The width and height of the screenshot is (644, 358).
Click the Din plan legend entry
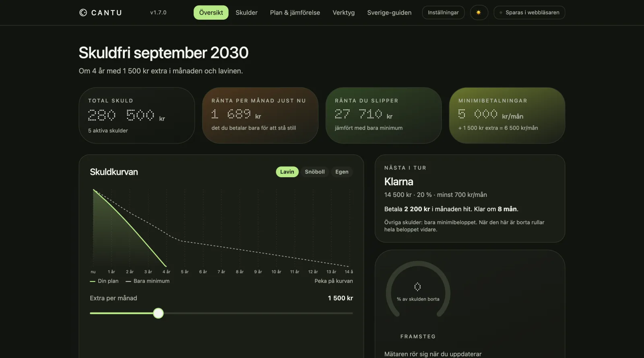[x=104, y=281]
